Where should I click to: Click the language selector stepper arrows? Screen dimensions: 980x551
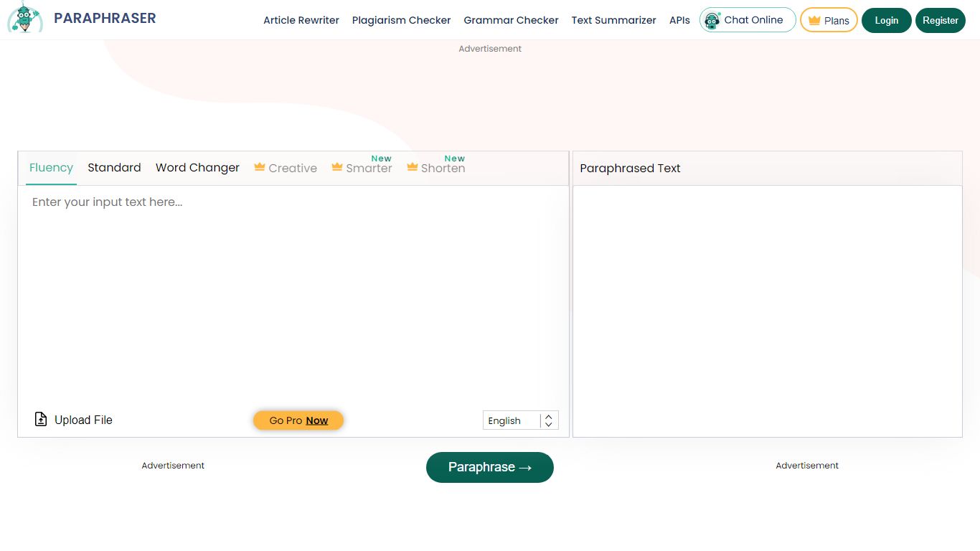coord(548,420)
